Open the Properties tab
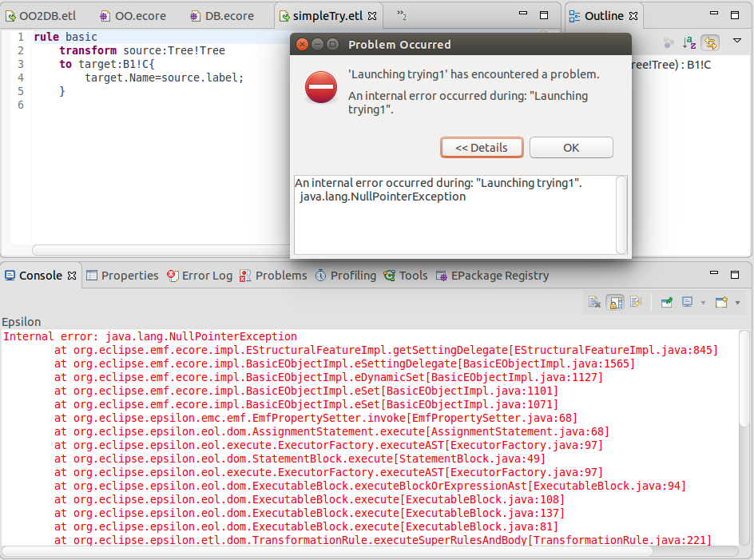 pyautogui.click(x=123, y=276)
